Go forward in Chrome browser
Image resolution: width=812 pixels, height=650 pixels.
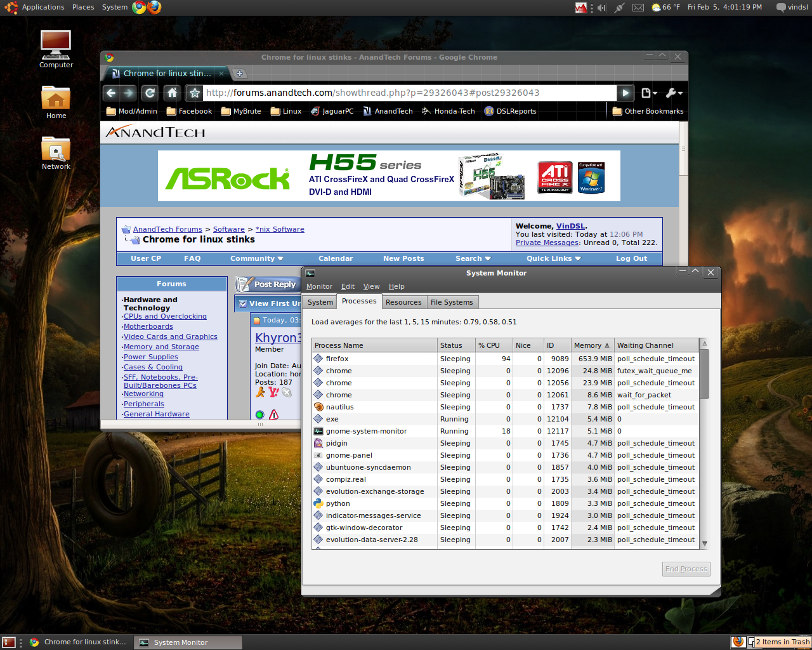click(129, 93)
